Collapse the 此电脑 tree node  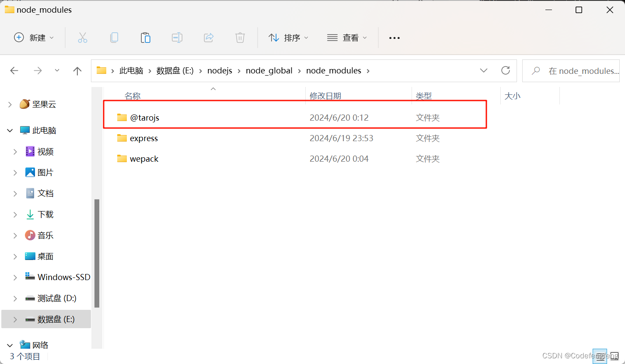[x=10, y=130]
